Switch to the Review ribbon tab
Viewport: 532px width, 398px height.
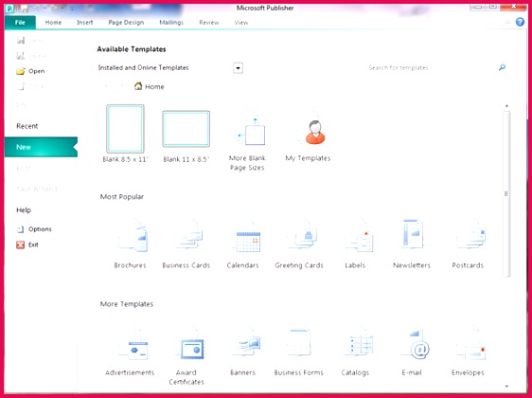coord(209,23)
